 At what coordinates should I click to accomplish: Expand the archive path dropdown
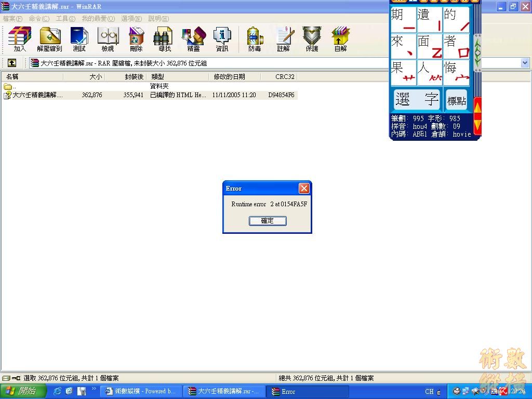coord(524,63)
